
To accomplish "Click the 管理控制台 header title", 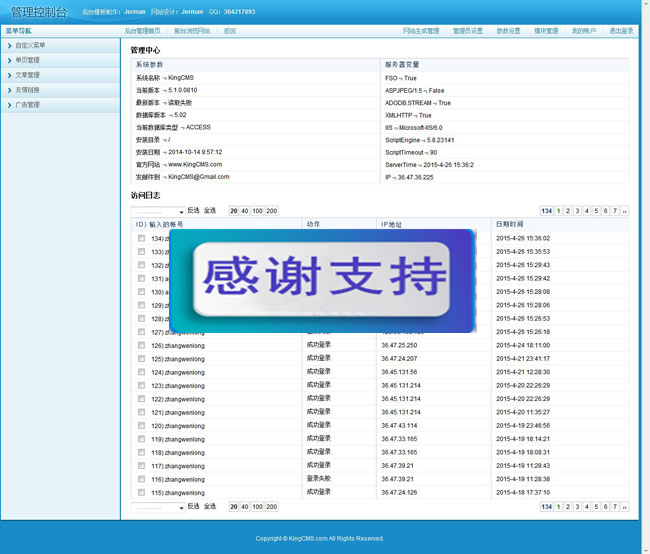I will tap(39, 12).
